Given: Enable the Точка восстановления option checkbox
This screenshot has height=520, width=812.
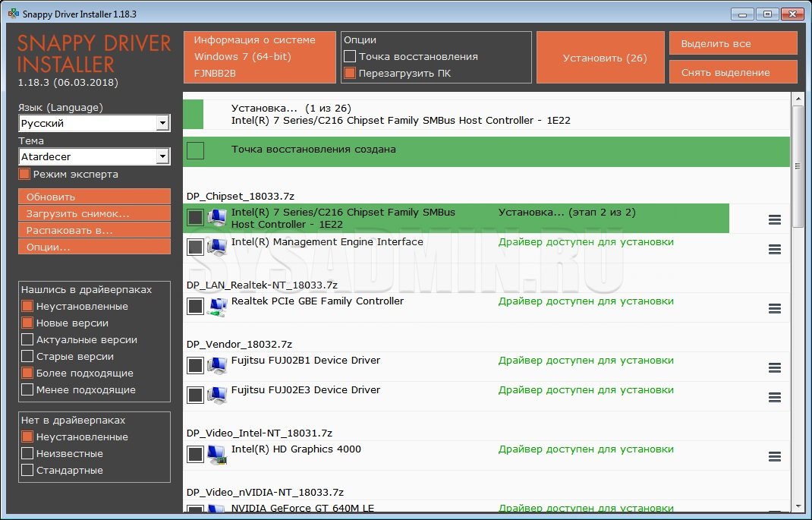Looking at the screenshot, I should 350,56.
